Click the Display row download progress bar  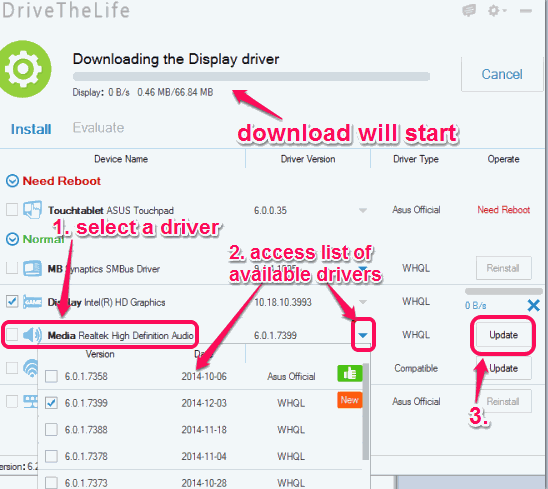pyautogui.click(x=503, y=291)
